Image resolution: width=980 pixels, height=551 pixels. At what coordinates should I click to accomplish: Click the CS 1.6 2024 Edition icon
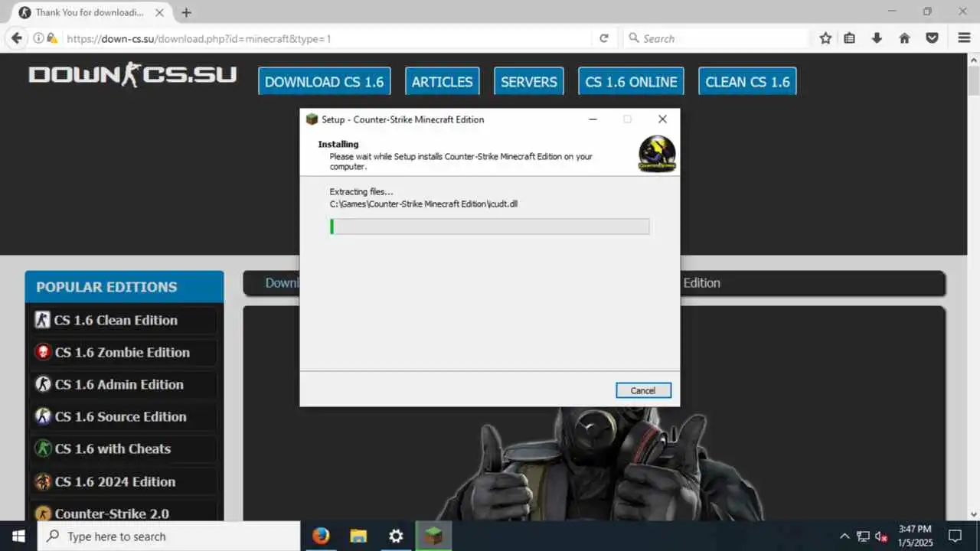[x=43, y=481]
